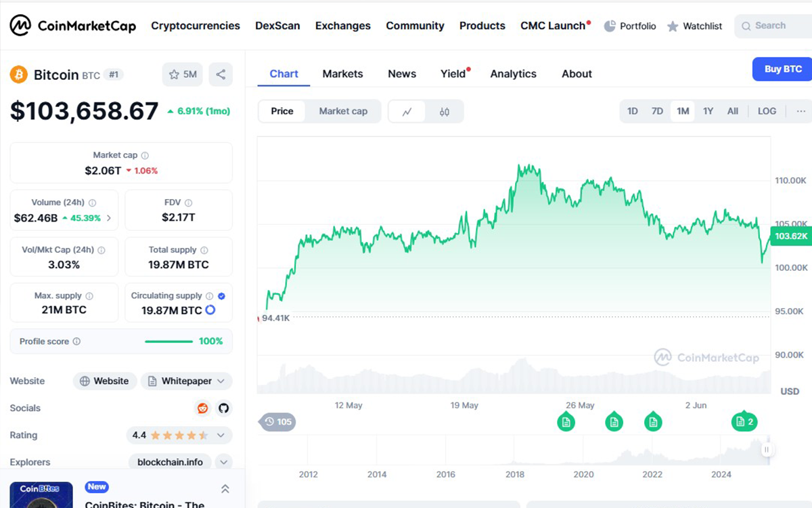Click the Bitcoin coin logo icon

[18, 75]
